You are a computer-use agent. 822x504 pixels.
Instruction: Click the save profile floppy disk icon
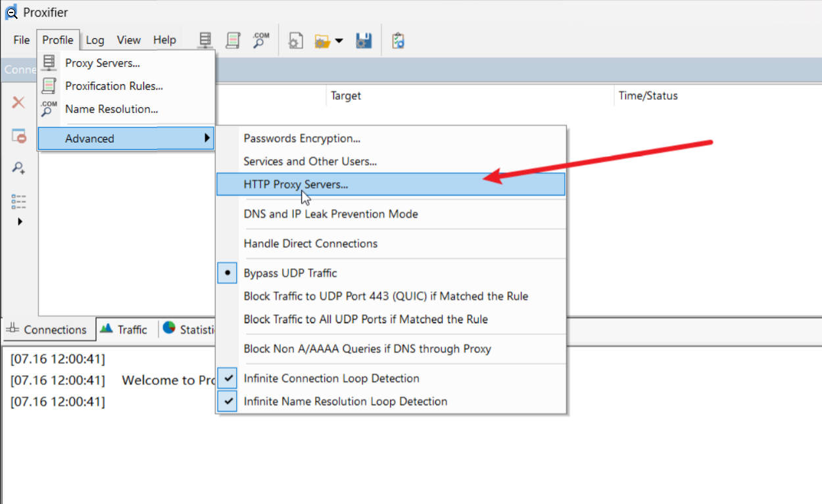pos(364,41)
